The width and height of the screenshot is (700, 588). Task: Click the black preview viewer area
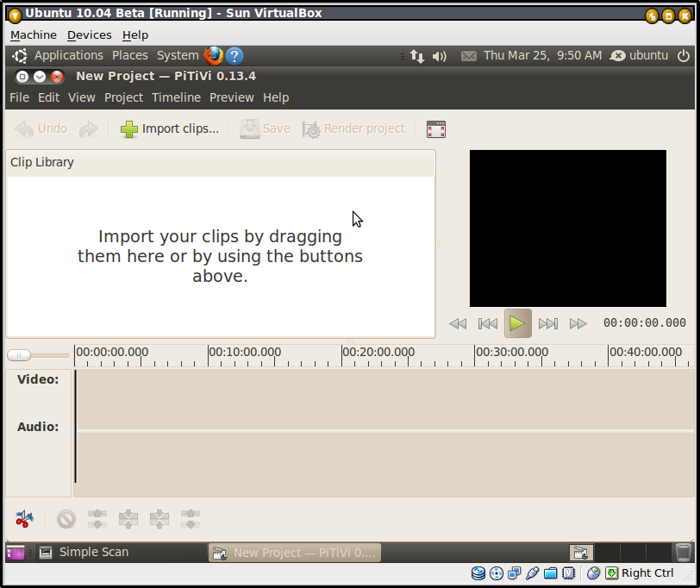click(x=568, y=228)
